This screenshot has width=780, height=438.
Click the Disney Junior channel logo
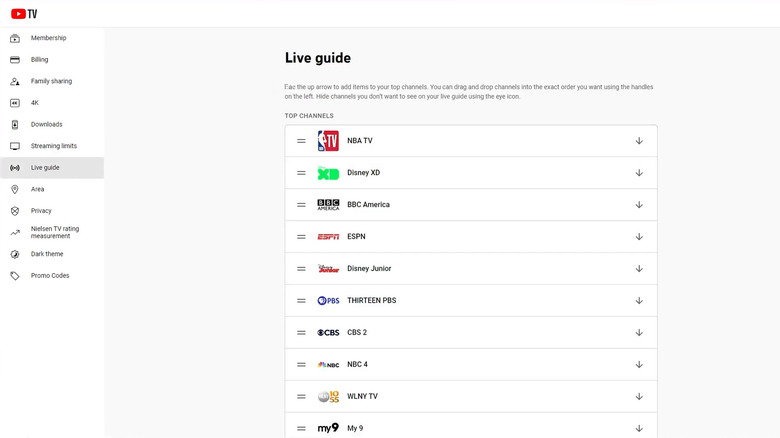click(x=328, y=269)
